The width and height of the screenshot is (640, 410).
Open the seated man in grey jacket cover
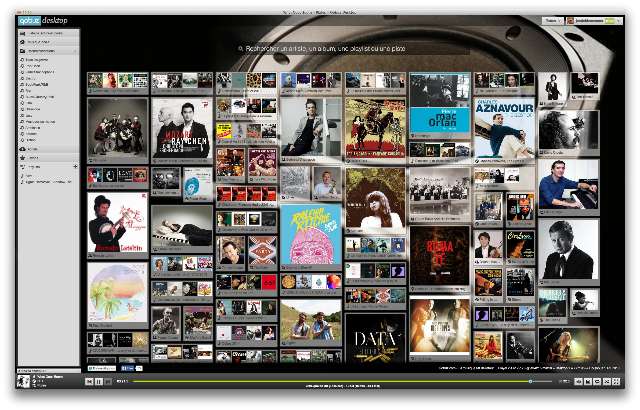[x=311, y=127]
